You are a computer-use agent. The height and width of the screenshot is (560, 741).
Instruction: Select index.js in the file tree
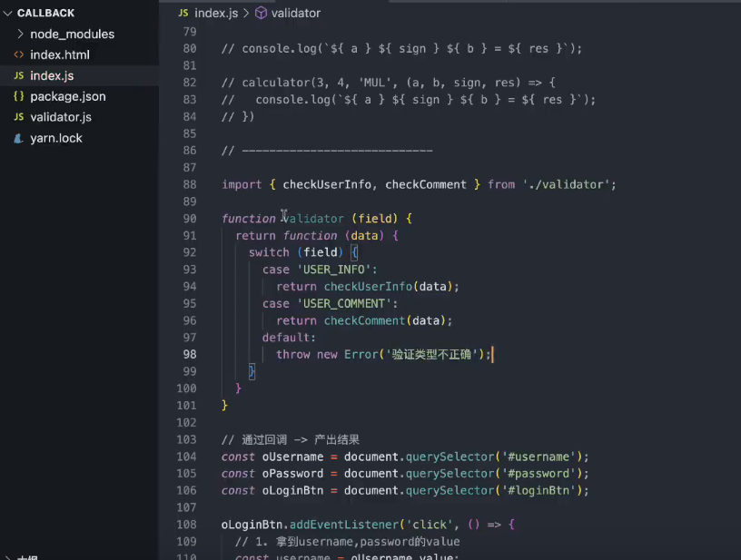pos(52,75)
